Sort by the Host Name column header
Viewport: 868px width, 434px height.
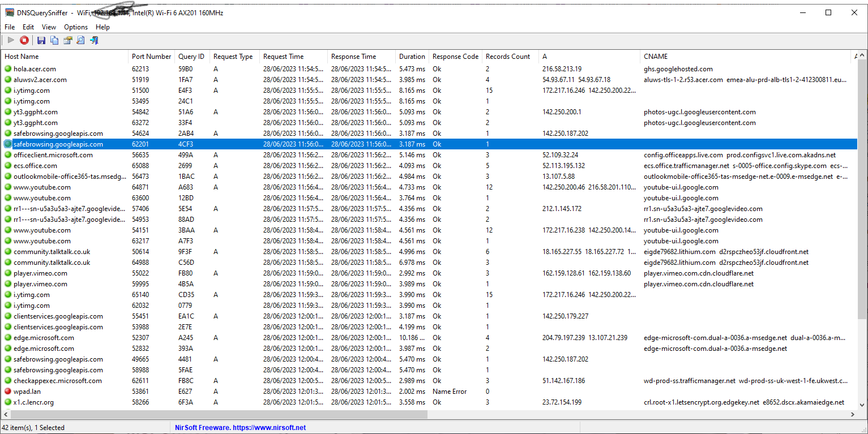point(22,57)
